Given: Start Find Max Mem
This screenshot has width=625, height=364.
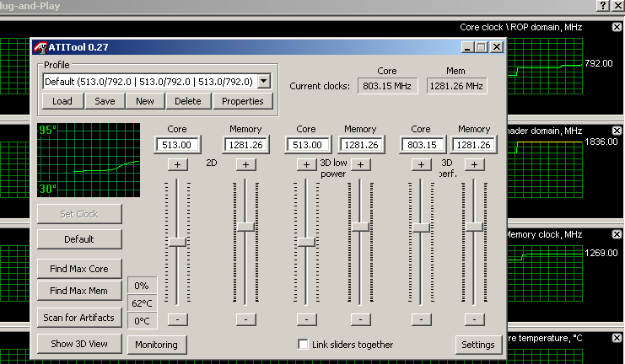Looking at the screenshot, I should (79, 291).
